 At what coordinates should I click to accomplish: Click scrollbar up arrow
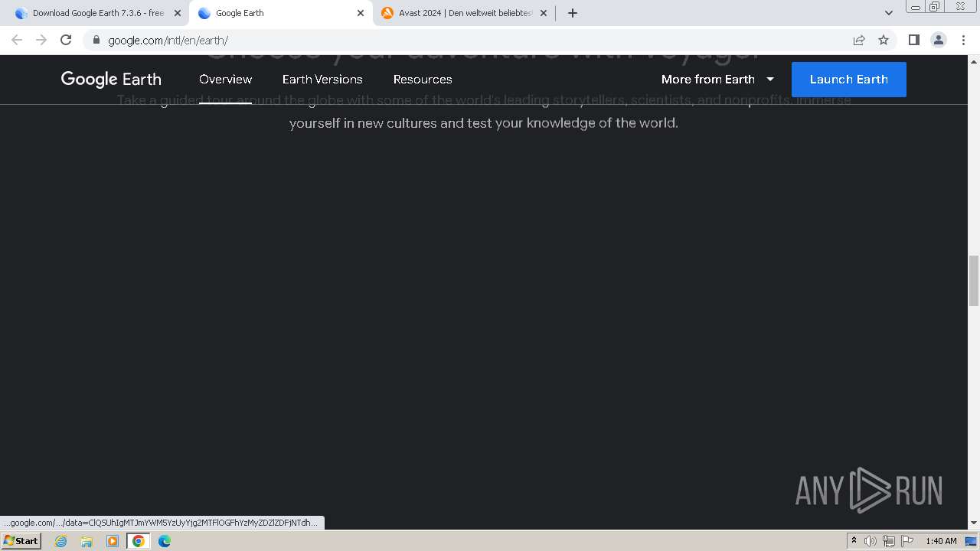[974, 60]
